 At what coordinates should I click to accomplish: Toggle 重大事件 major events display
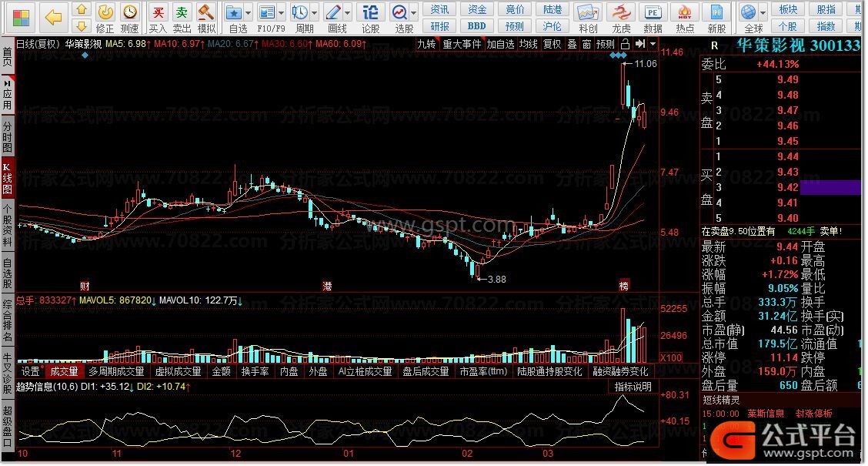(x=462, y=44)
